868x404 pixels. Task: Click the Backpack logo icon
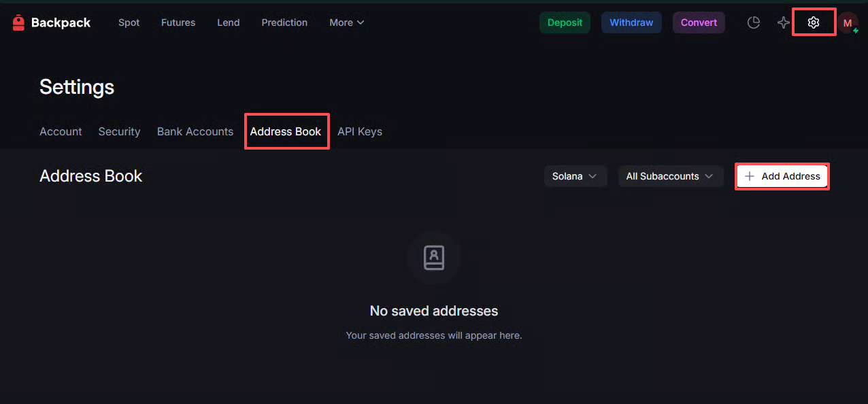[x=18, y=22]
